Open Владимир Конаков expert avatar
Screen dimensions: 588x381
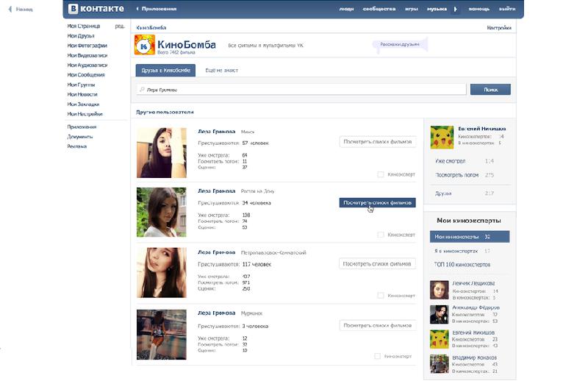point(439,364)
